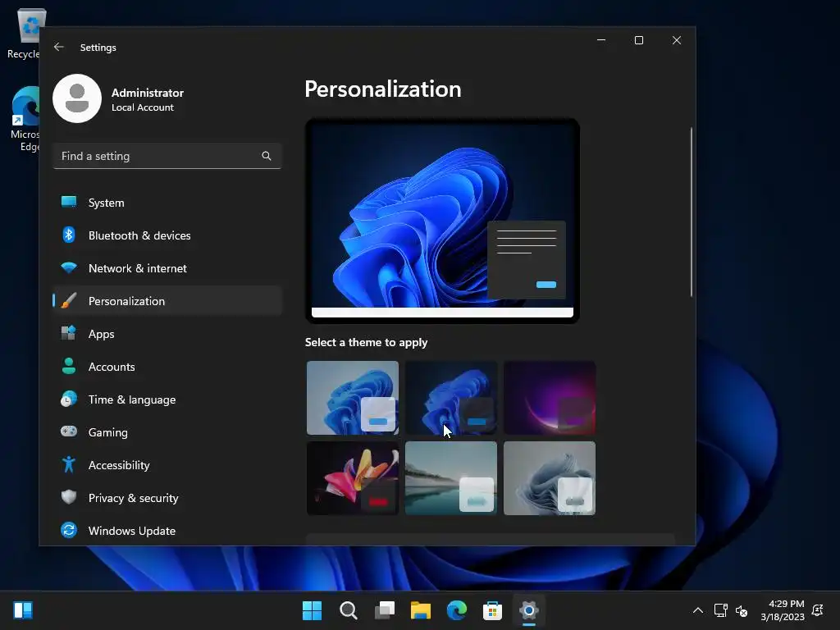This screenshot has width=840, height=630.
Task: Open the Gaming settings
Action: (x=167, y=431)
